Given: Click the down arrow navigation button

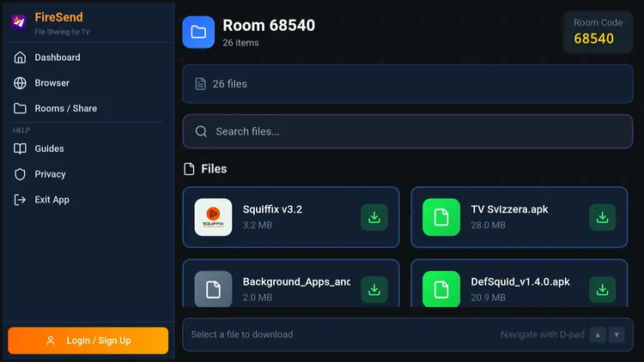Looking at the screenshot, I should click(617, 335).
